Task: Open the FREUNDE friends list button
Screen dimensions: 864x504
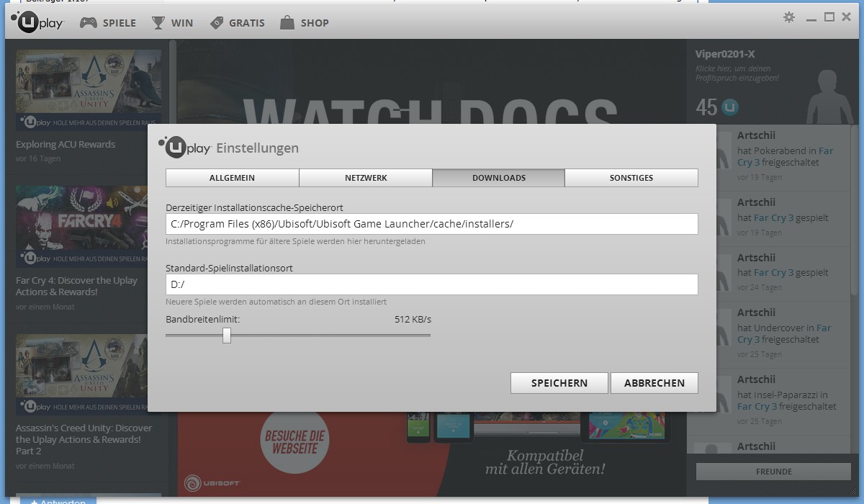Action: click(x=775, y=472)
